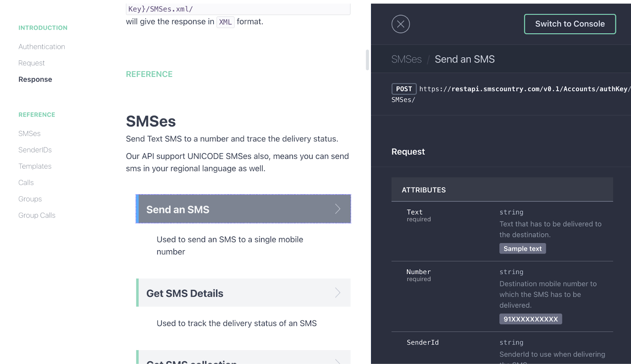
Task: Click the Switch to Console button
Action: pyautogui.click(x=570, y=24)
